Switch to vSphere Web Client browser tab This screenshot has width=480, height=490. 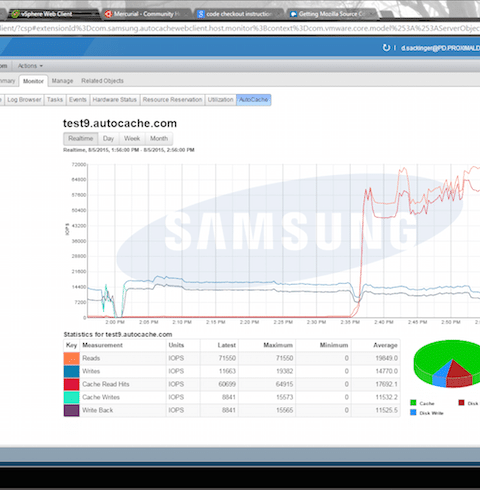coord(52,14)
